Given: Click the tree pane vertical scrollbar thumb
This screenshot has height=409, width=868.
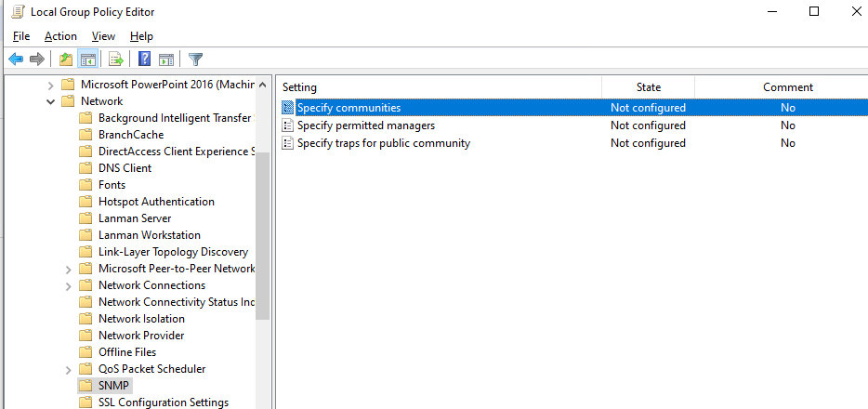Looking at the screenshot, I should point(262,236).
